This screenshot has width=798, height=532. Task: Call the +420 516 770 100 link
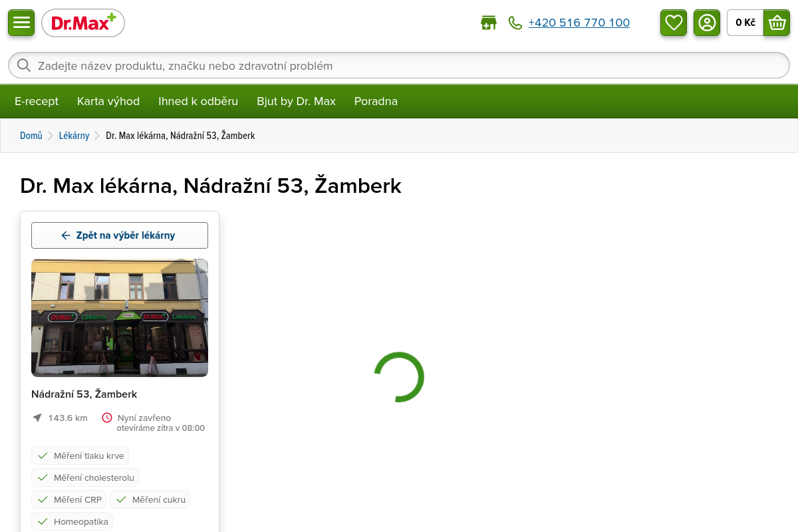coord(579,23)
